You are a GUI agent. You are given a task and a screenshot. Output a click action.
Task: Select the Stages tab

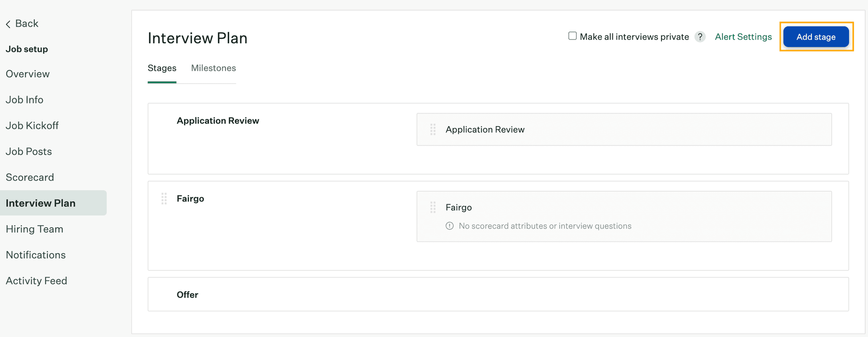(162, 68)
